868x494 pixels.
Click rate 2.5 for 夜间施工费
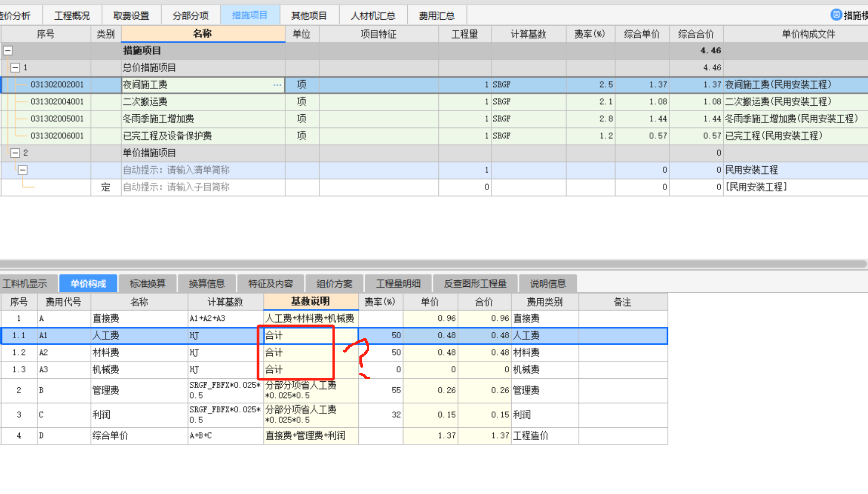[591, 85]
